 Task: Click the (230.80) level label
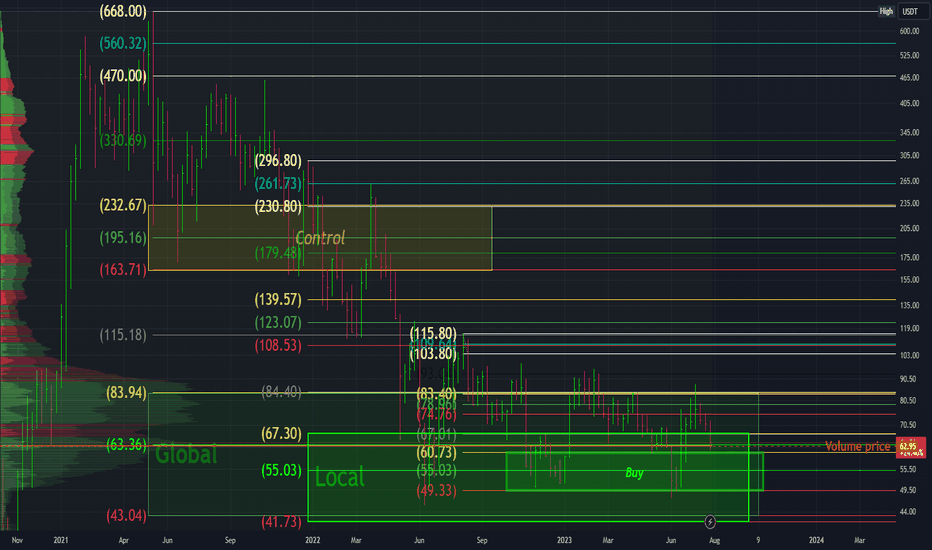tap(278, 206)
